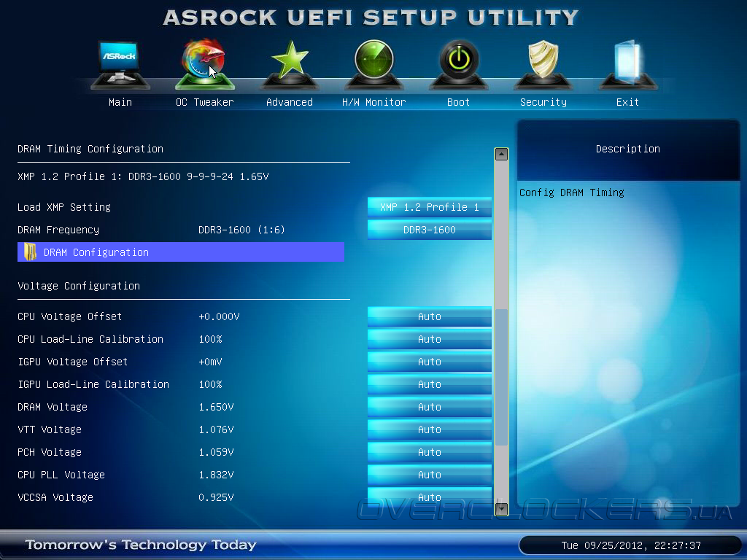This screenshot has width=747, height=560.
Task: Select the DRAM Voltage label
Action: (x=53, y=407)
